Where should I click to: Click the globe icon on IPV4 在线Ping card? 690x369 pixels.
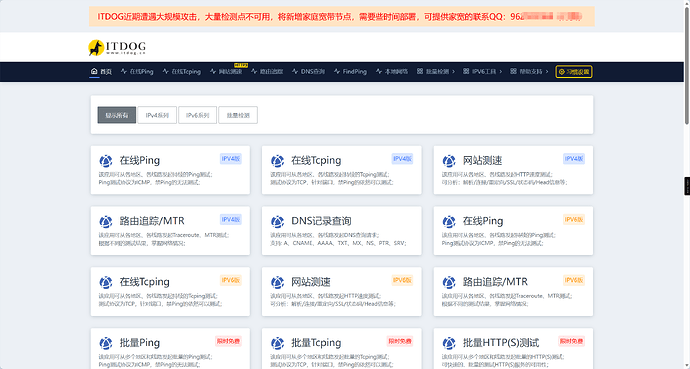point(106,161)
